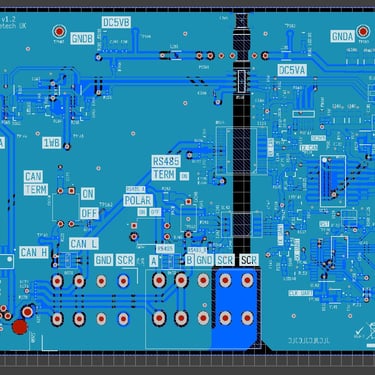375x375 pixels.
Task: Select the test point pad left of GNDB
Action: tap(59, 31)
